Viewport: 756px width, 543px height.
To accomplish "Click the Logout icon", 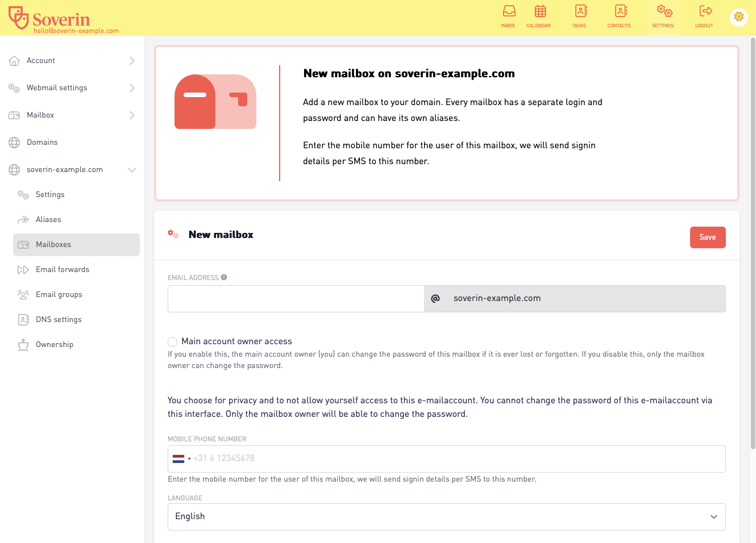I will [x=705, y=11].
